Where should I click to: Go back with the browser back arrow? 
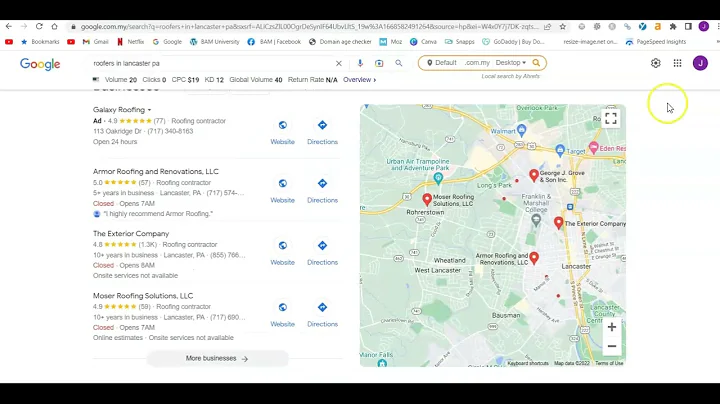pyautogui.click(x=9, y=27)
